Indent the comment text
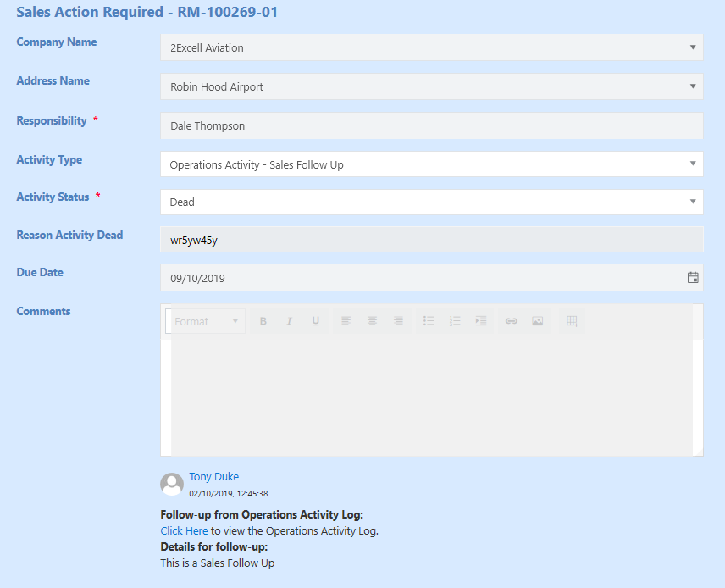This screenshot has height=588, width=725. pos(481,321)
